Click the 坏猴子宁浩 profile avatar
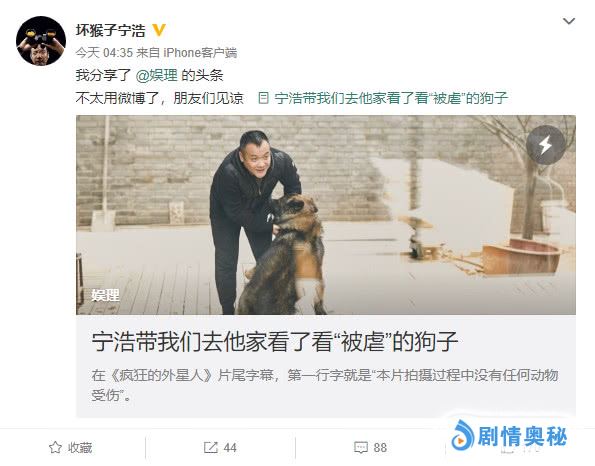 (41, 41)
